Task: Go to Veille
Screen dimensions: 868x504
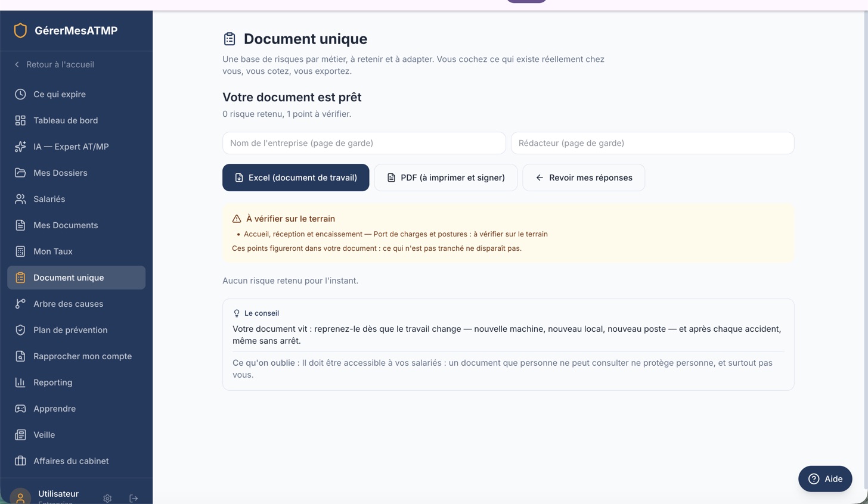Action: pyautogui.click(x=76, y=435)
